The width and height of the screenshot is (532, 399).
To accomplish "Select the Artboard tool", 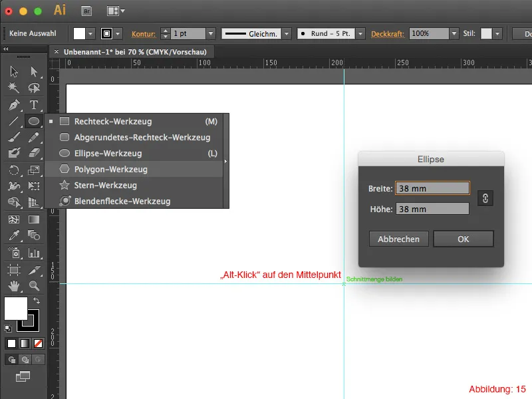I will click(14, 270).
